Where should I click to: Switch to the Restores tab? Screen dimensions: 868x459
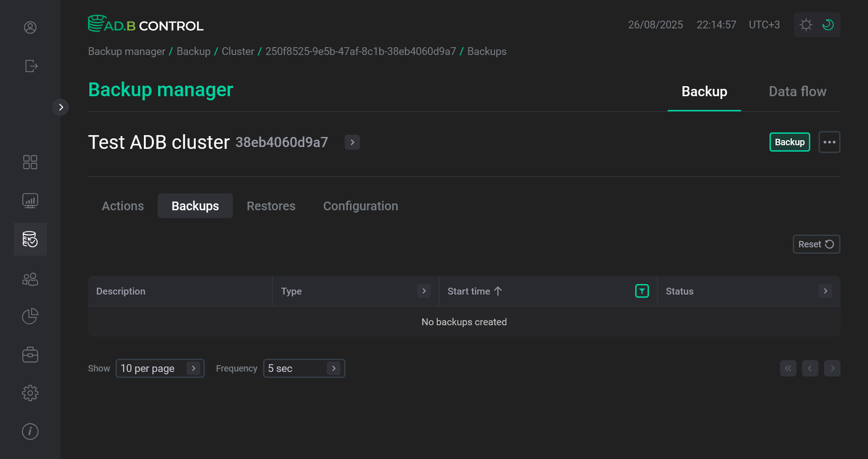(x=271, y=206)
